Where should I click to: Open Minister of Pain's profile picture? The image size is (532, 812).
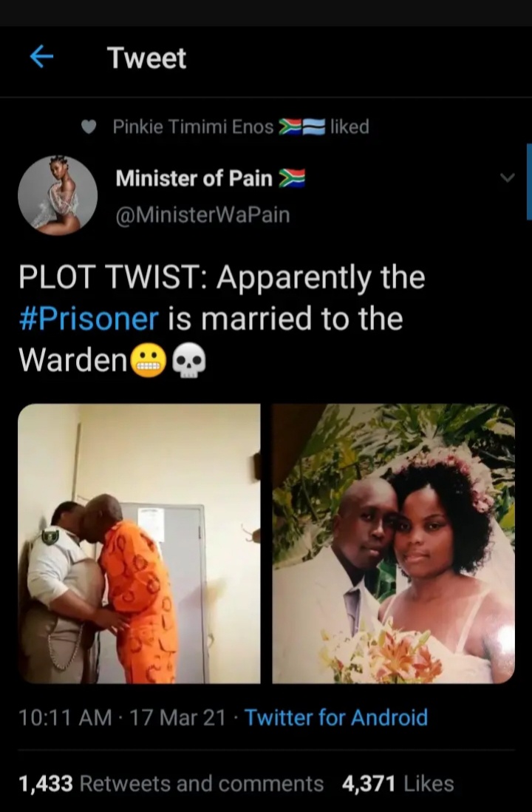tap(58, 195)
